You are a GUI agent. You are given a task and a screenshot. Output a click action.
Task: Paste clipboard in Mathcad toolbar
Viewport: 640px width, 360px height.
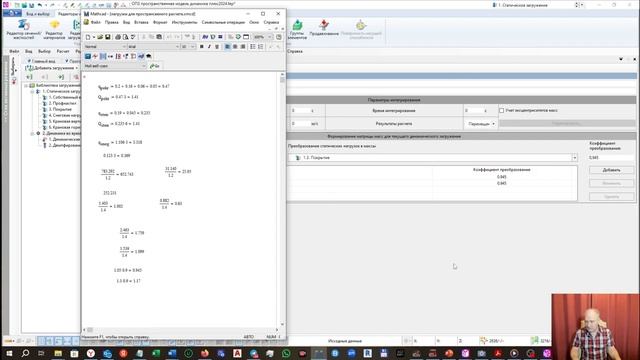(159, 37)
